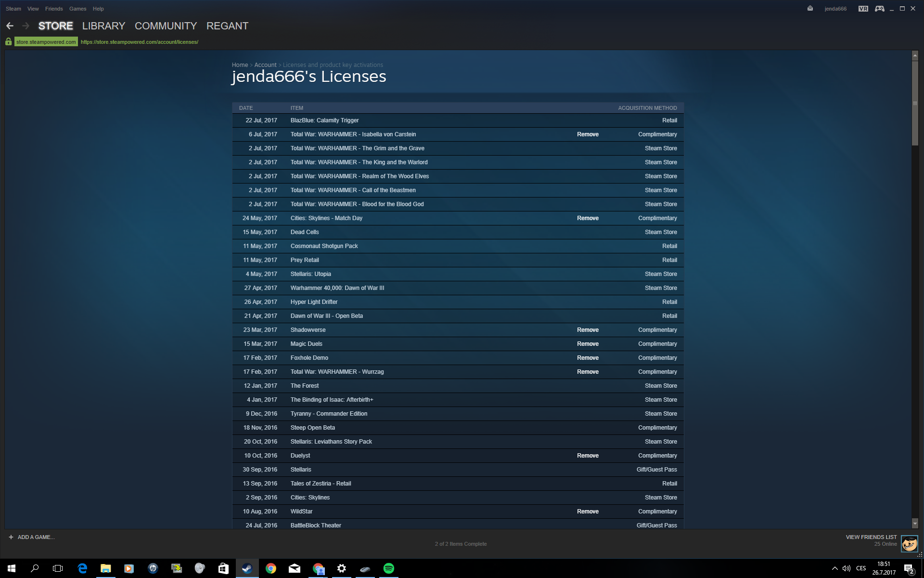Open the Windows Store taskbar icon
This screenshot has height=578, width=924.
coord(223,568)
